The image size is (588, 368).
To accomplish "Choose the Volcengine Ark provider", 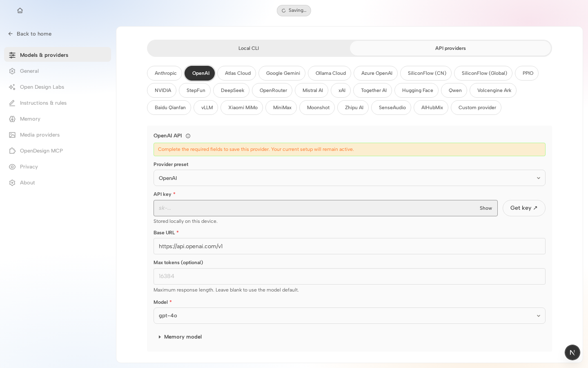I will [x=493, y=90].
